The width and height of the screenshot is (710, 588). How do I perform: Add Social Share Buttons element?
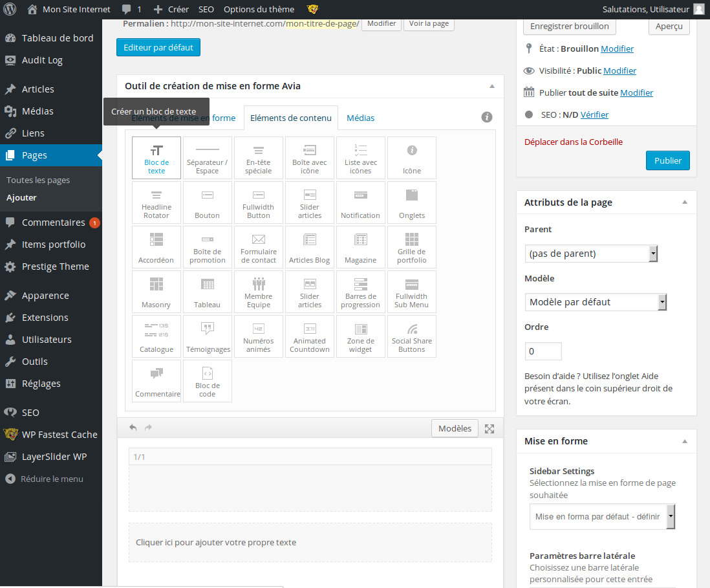point(412,336)
